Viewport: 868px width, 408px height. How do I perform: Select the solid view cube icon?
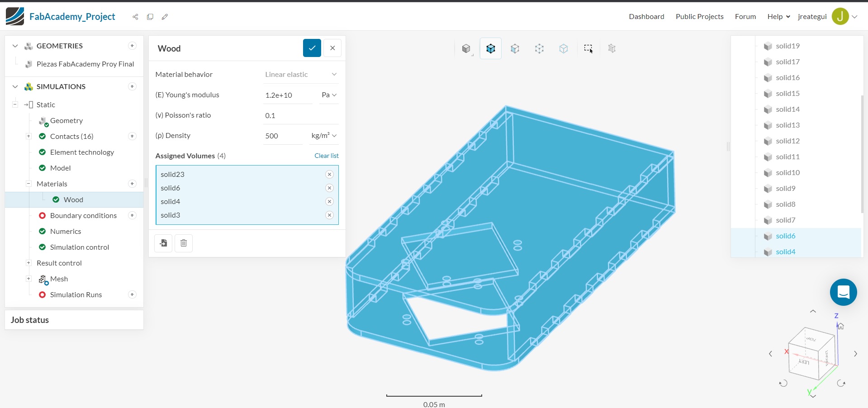pyautogui.click(x=466, y=48)
